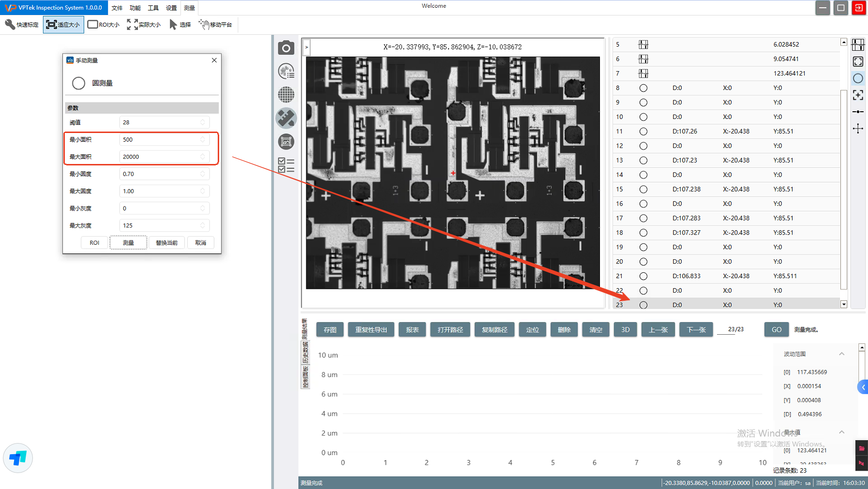
Task: Open the 工具 menu
Action: coord(153,8)
